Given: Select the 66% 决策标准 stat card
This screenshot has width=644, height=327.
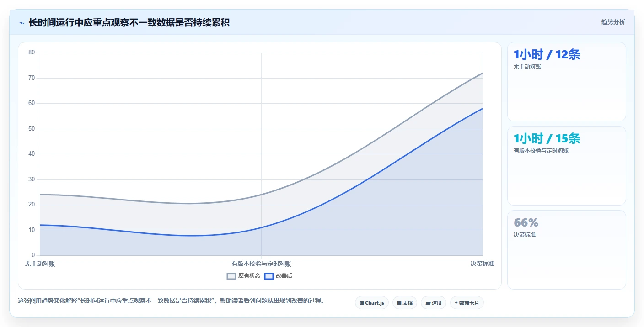Looking at the screenshot, I should pyautogui.click(x=566, y=250).
